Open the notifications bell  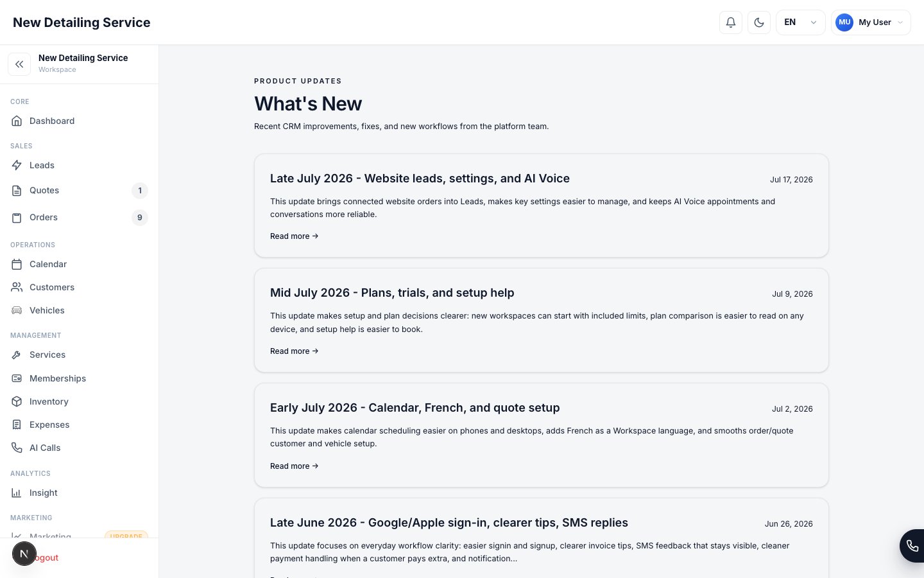731,22
